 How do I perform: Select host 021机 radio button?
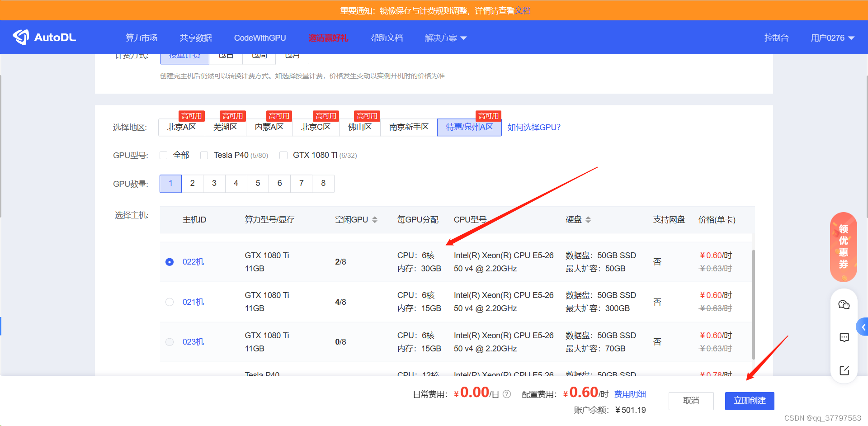pyautogui.click(x=170, y=302)
